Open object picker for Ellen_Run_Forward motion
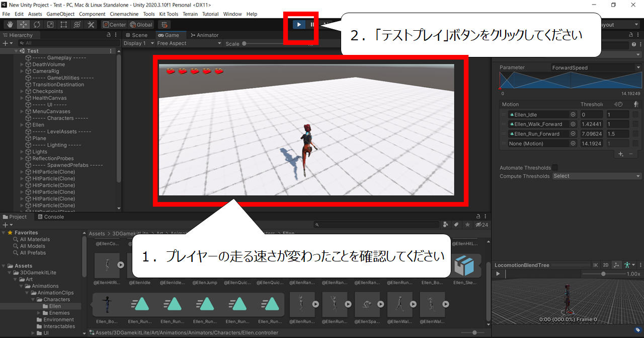The width and height of the screenshot is (644, 338). 573,134
